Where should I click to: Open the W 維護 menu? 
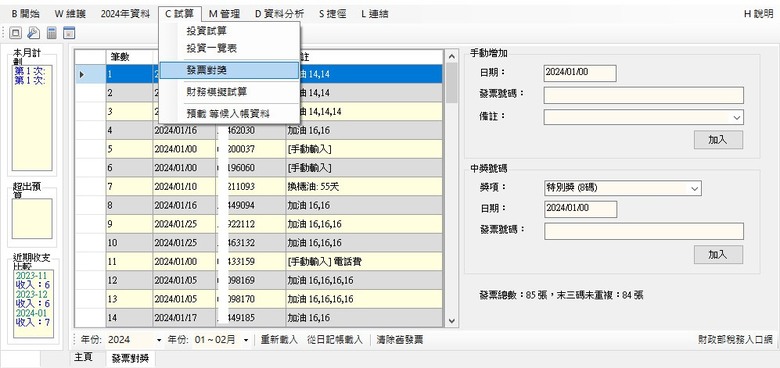70,14
